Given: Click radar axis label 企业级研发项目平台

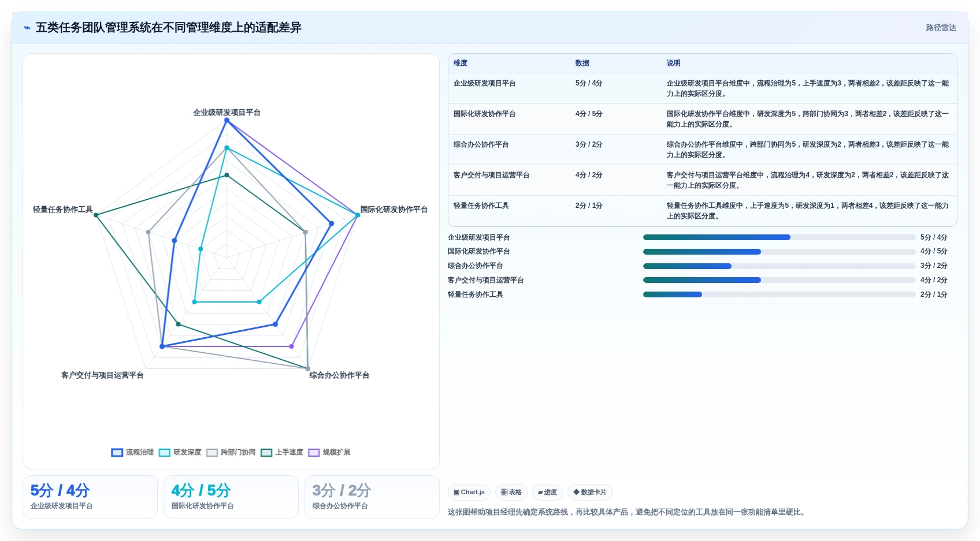Looking at the screenshot, I should (x=227, y=113).
